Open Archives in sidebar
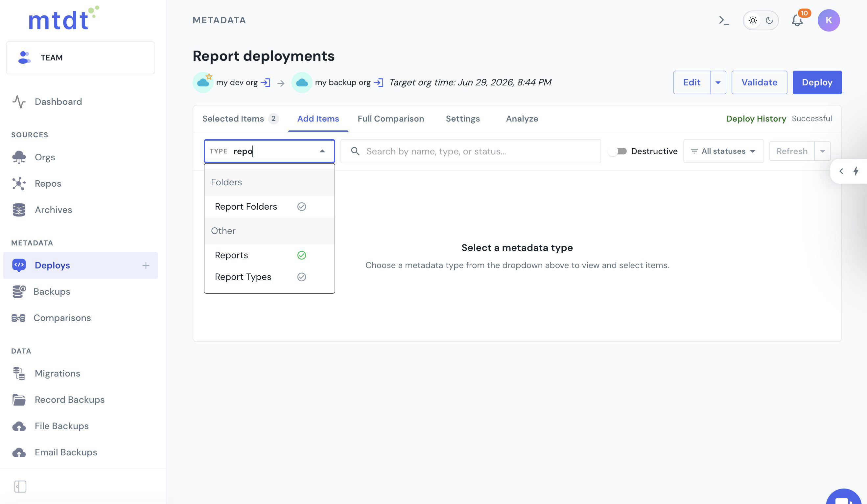 (x=53, y=210)
